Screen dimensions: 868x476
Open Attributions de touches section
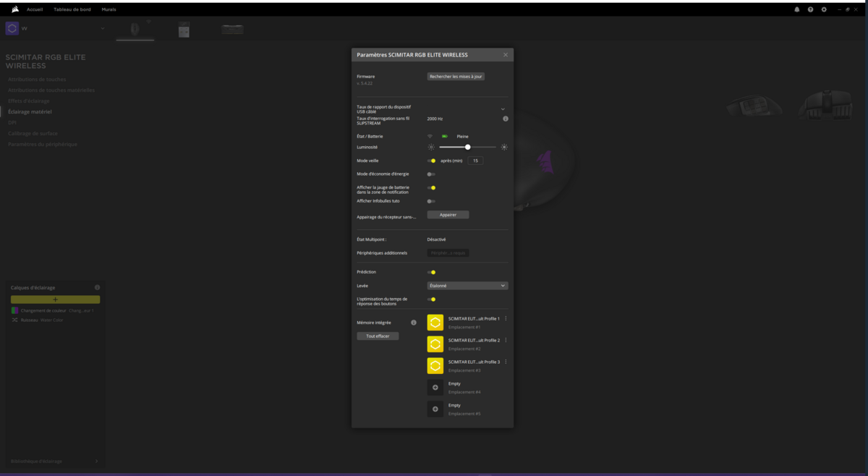click(x=38, y=79)
